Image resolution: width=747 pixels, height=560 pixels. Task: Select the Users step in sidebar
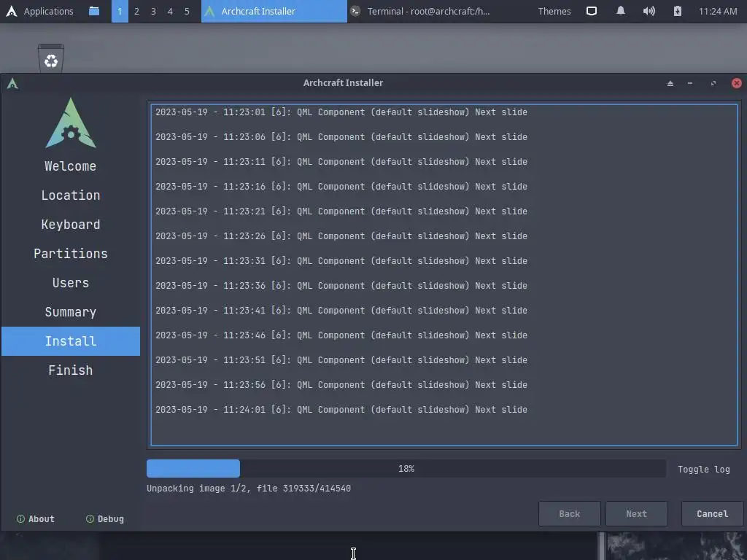tap(71, 283)
